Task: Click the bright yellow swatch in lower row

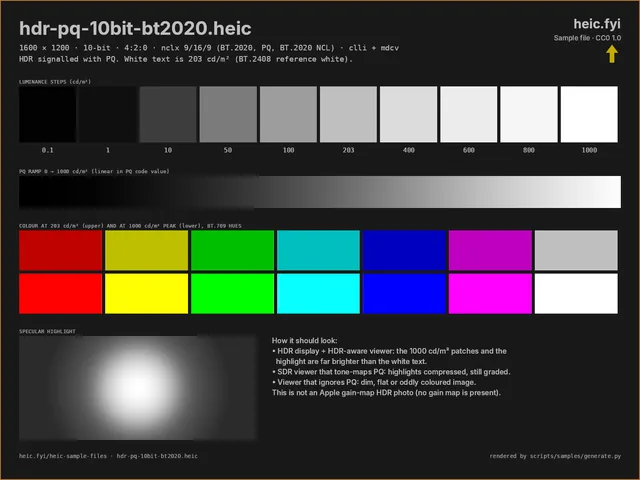Action: click(147, 293)
